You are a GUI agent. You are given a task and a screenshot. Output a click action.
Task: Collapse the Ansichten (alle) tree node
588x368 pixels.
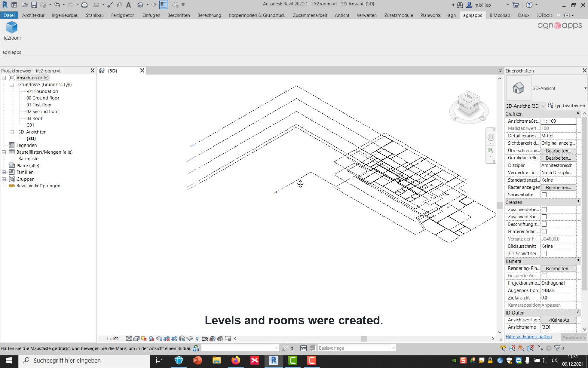pos(4,78)
